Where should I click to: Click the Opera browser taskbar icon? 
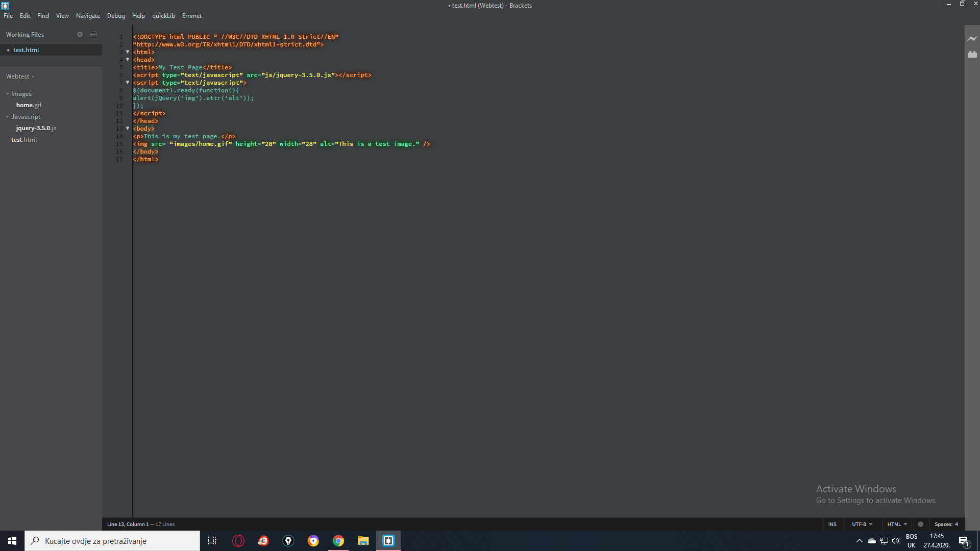pyautogui.click(x=238, y=541)
